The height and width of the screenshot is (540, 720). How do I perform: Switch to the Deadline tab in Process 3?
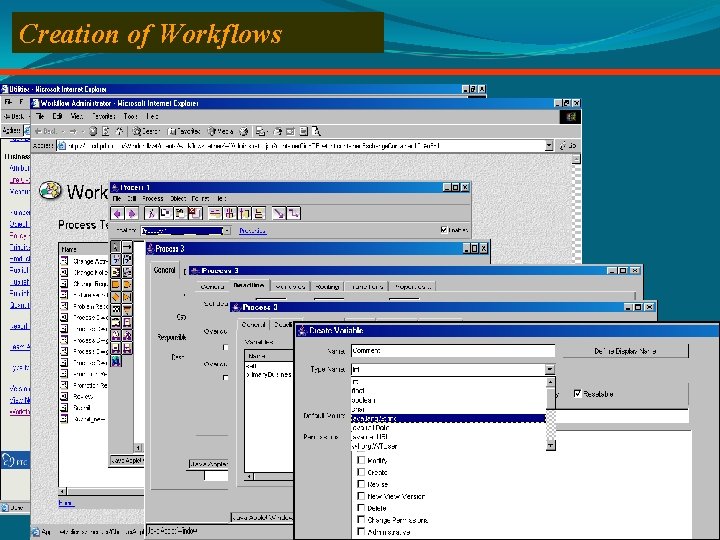(249, 286)
